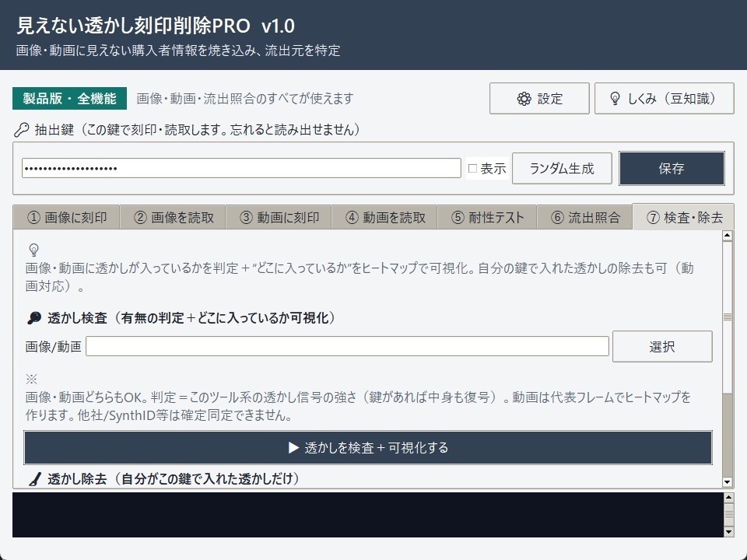Screen dimensions: 747x560
Task: Click the tab panel's vertical scrollbar thumb
Action: pyautogui.click(x=727, y=317)
